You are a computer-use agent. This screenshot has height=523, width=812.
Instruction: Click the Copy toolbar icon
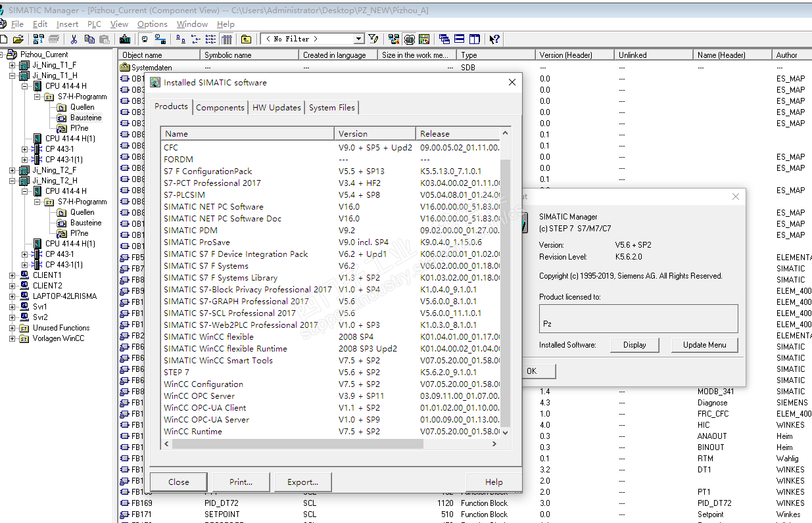[89, 39]
